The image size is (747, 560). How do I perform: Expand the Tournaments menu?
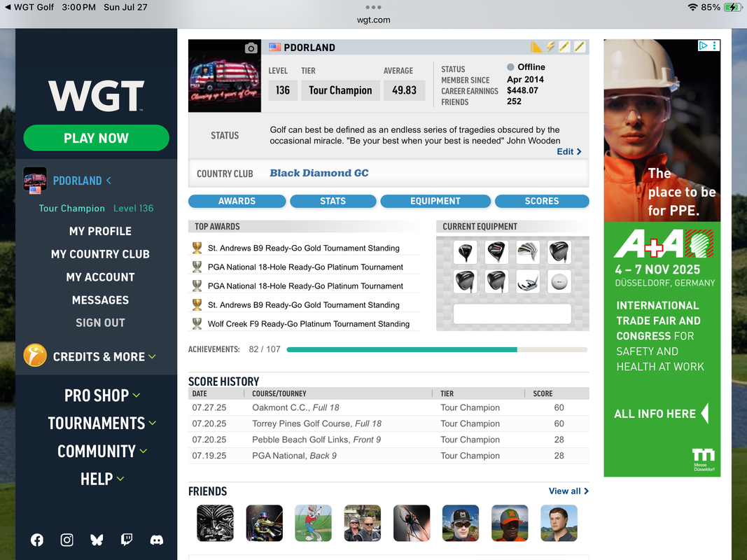tap(102, 423)
